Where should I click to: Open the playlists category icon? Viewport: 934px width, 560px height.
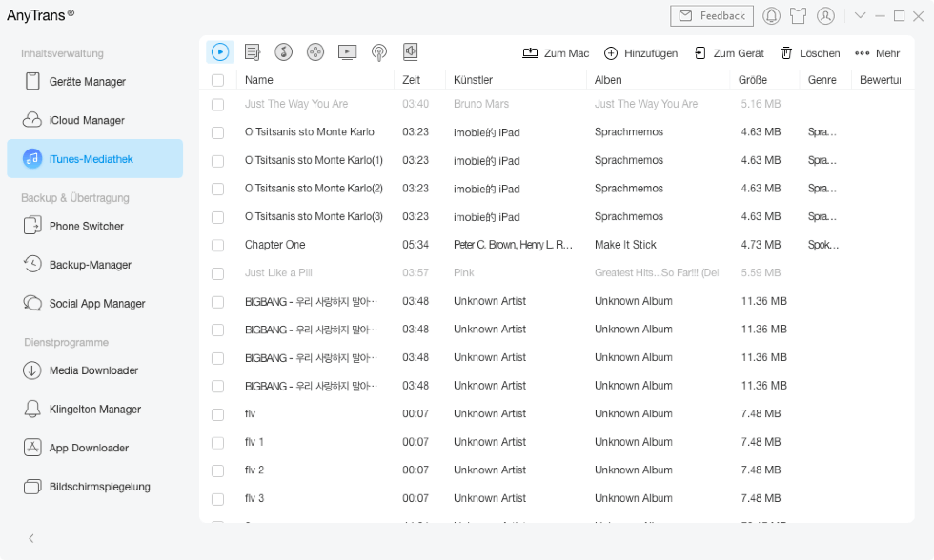click(253, 52)
